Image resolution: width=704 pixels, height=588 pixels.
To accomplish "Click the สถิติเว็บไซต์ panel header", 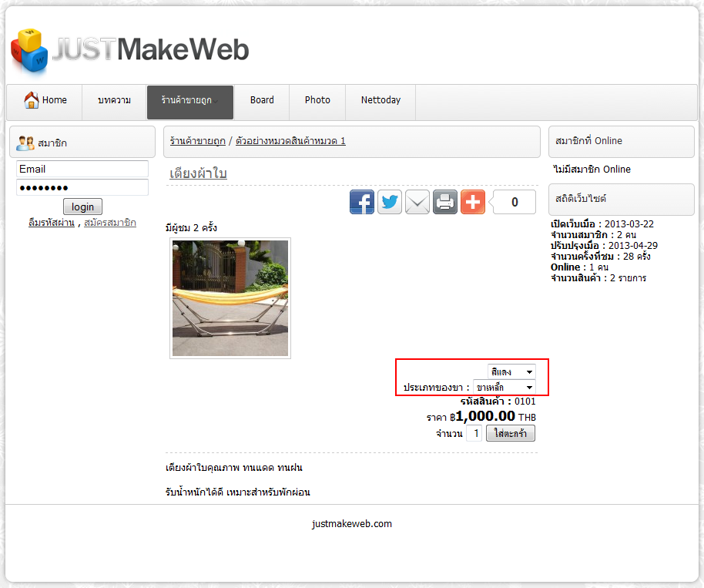I will [x=622, y=199].
